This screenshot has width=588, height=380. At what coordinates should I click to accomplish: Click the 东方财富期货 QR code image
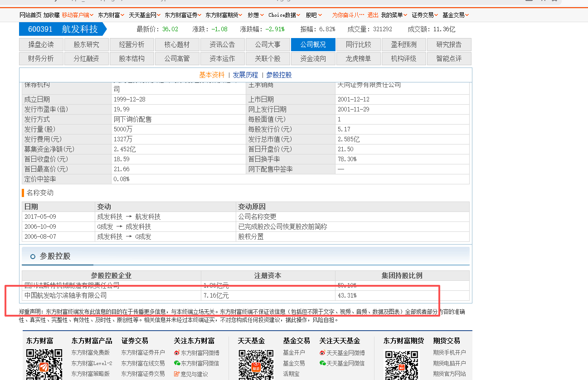click(x=401, y=364)
